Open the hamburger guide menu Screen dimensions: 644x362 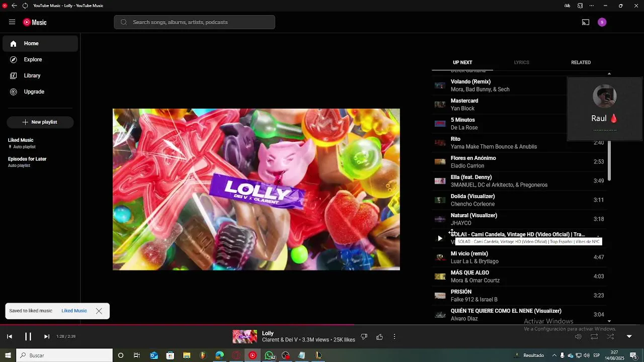[12, 22]
